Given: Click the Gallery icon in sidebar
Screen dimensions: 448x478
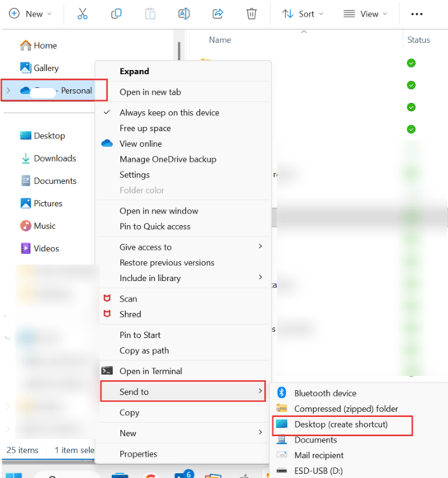Looking at the screenshot, I should pyautogui.click(x=26, y=68).
